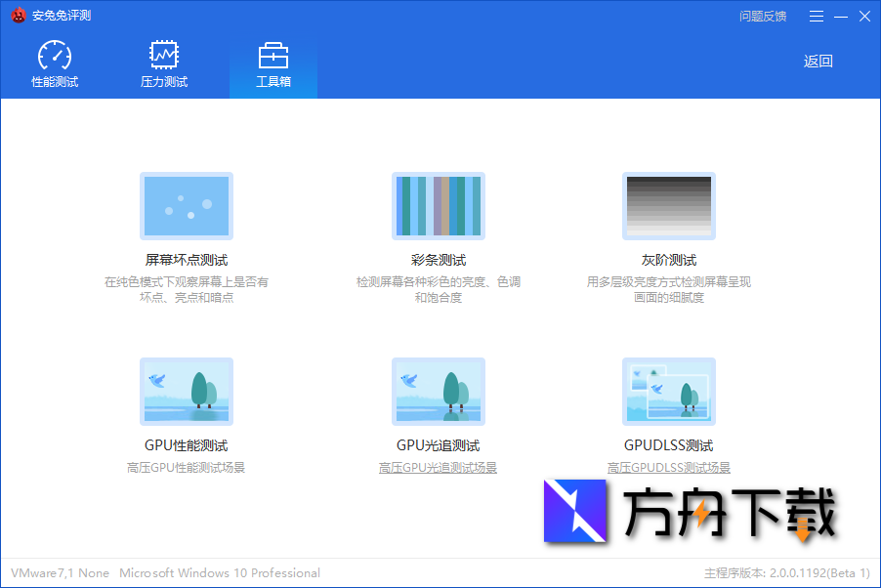
Task: Click the 工具箱 toolbox icon
Action: click(273, 54)
